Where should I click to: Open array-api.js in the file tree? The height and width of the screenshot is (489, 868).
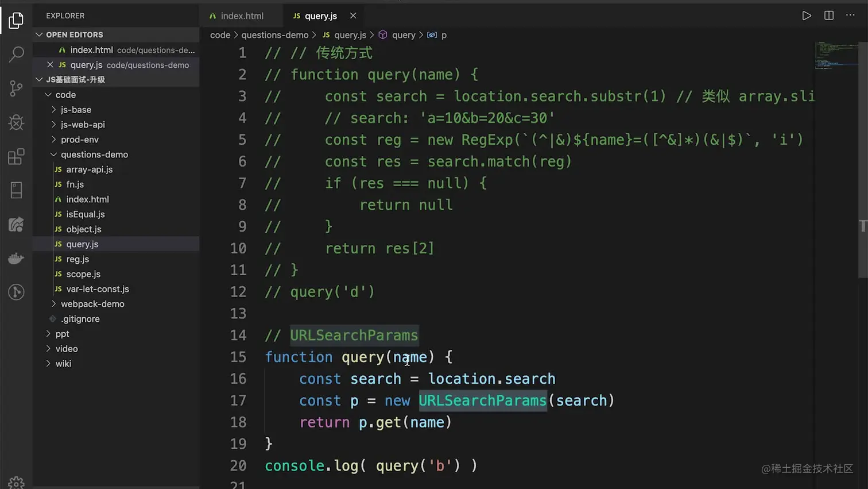pos(116,170)
